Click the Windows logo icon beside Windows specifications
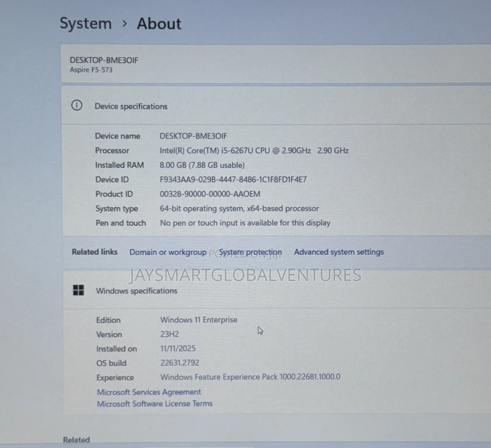 click(x=78, y=290)
